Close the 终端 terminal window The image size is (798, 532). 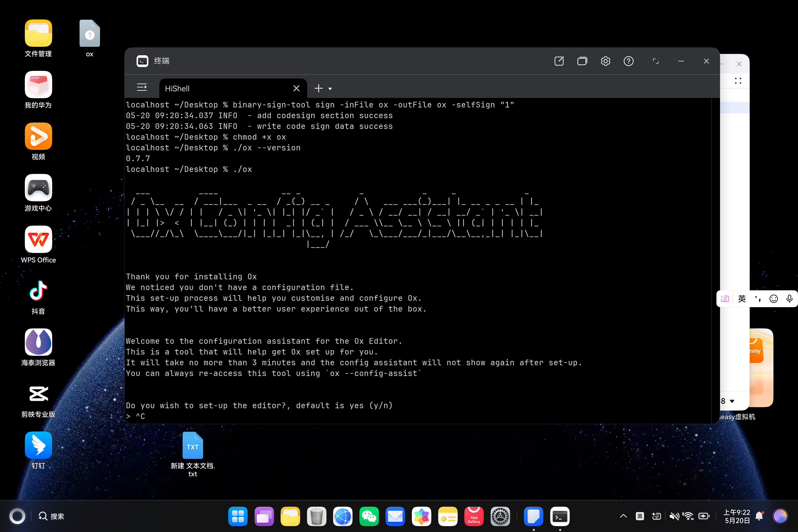tap(706, 61)
